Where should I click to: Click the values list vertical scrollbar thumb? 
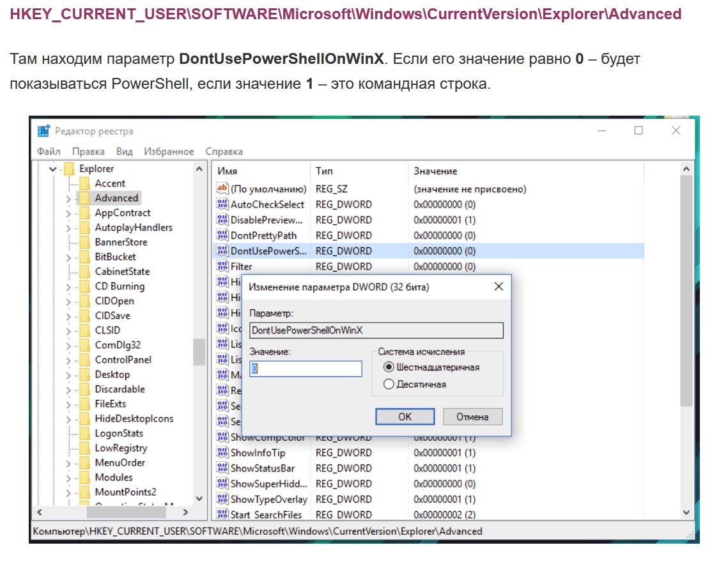pyautogui.click(x=686, y=291)
